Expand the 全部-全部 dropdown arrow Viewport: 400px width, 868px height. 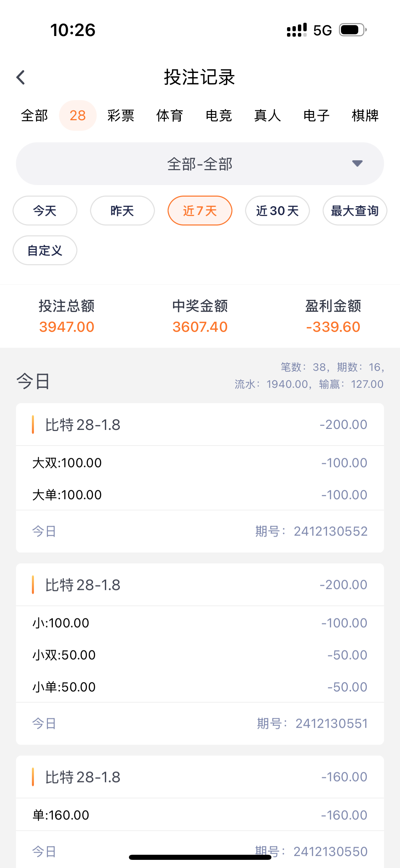[357, 164]
